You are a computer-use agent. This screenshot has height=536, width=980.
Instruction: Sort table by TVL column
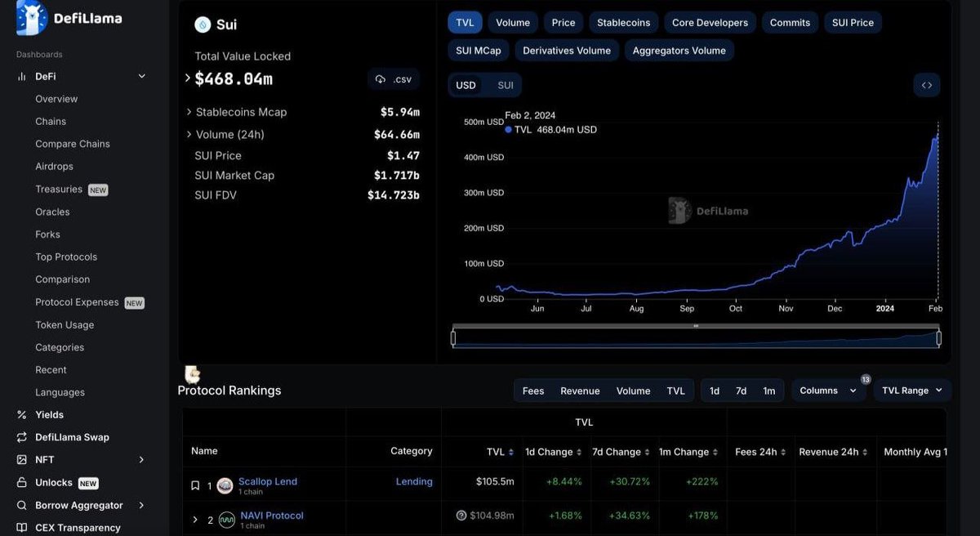tap(501, 452)
